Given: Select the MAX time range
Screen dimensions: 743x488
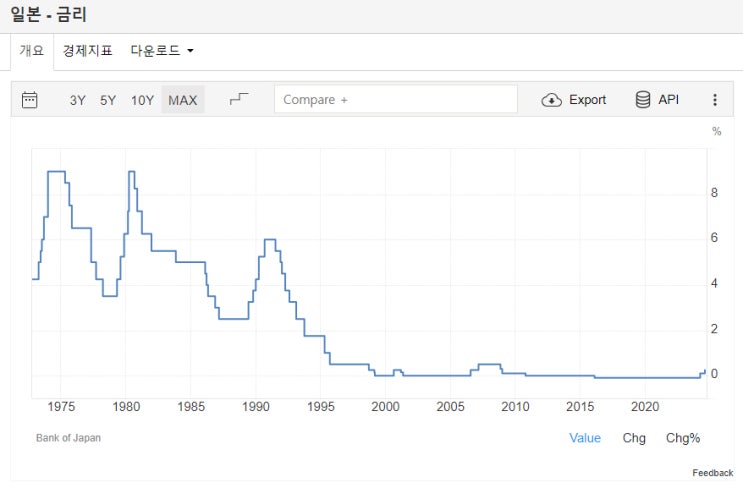Looking at the screenshot, I should click(x=183, y=100).
